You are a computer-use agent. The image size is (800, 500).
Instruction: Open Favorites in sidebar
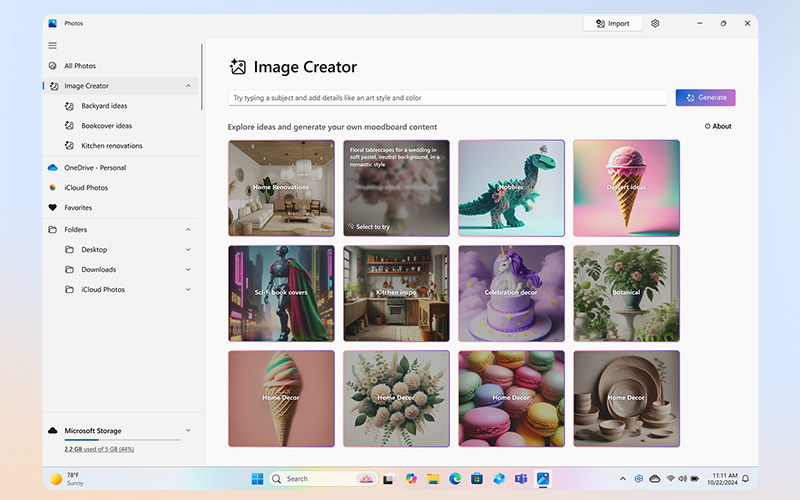point(78,207)
